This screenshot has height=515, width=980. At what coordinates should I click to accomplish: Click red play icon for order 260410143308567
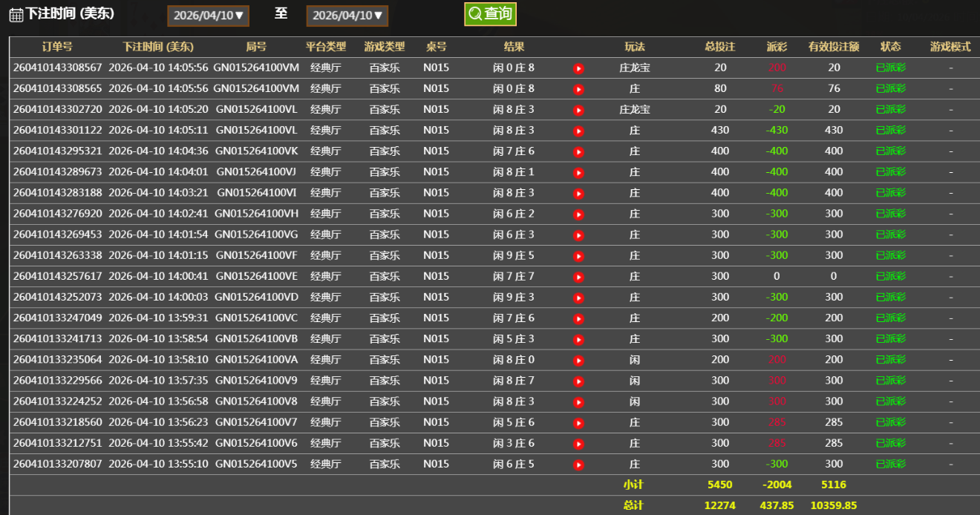coord(578,68)
